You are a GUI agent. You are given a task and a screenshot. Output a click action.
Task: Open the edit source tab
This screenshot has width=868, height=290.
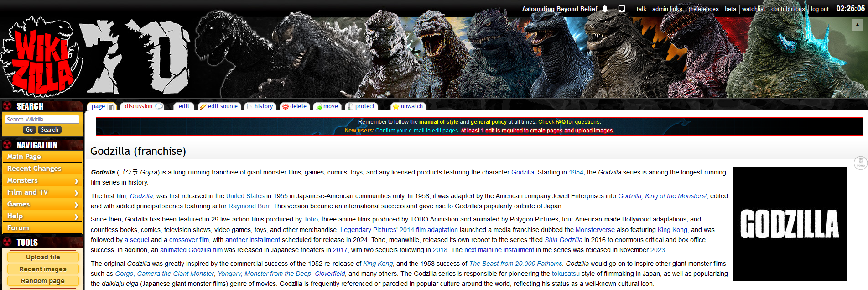[219, 106]
